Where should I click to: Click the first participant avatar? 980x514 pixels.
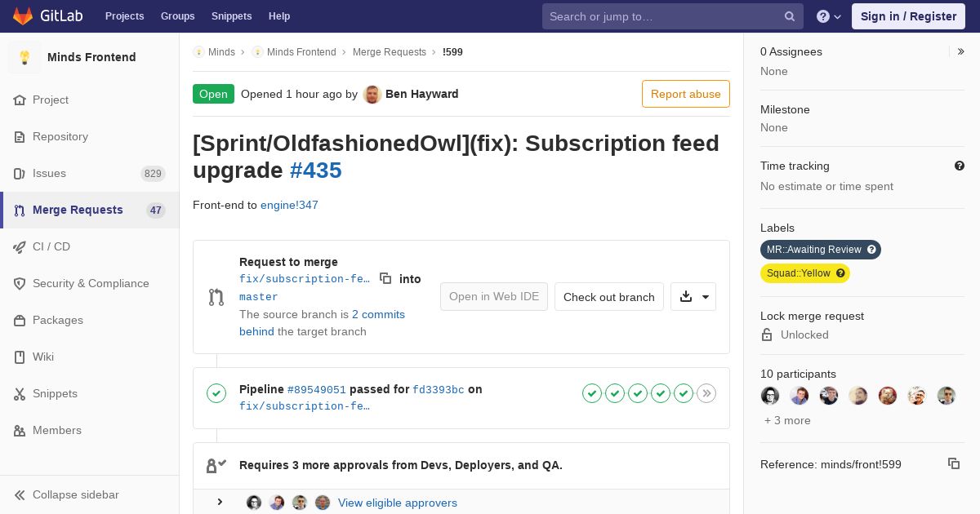click(x=770, y=396)
